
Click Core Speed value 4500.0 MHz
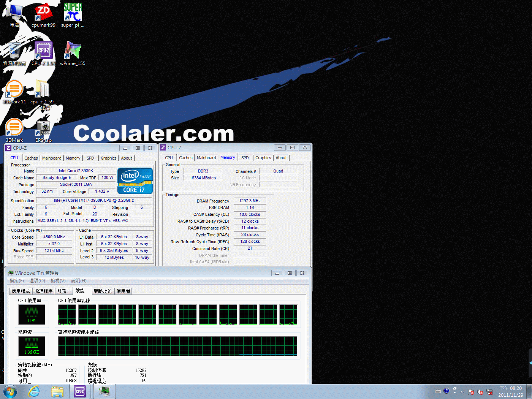tap(54, 237)
